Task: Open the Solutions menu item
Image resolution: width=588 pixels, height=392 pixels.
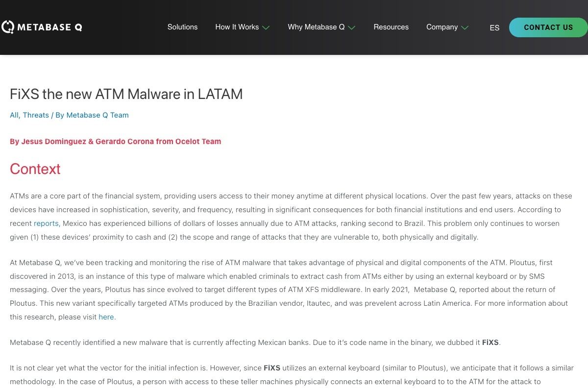Action: pyautogui.click(x=182, y=27)
